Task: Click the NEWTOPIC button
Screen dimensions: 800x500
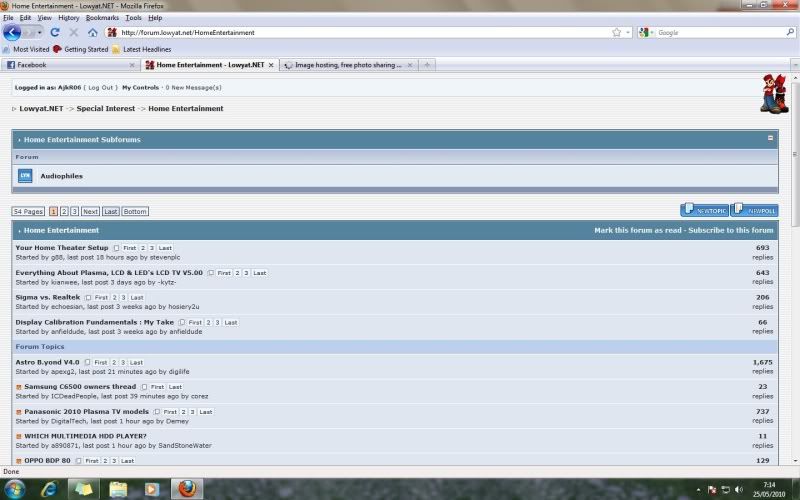Action: (x=704, y=211)
